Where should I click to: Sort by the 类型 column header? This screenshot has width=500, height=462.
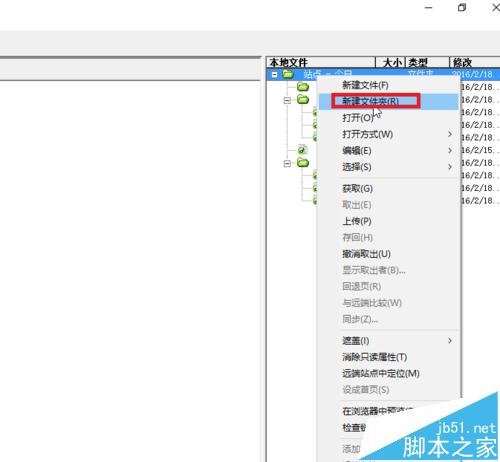click(427, 62)
